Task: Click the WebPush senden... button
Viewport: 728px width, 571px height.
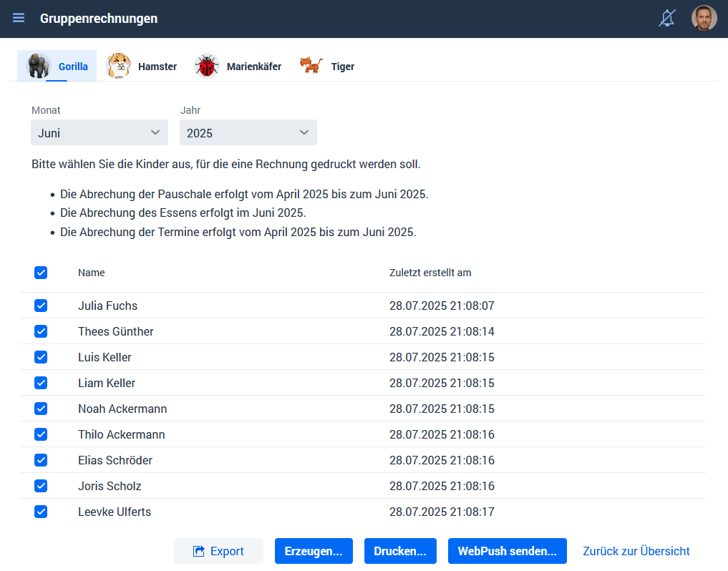Action: (507, 551)
